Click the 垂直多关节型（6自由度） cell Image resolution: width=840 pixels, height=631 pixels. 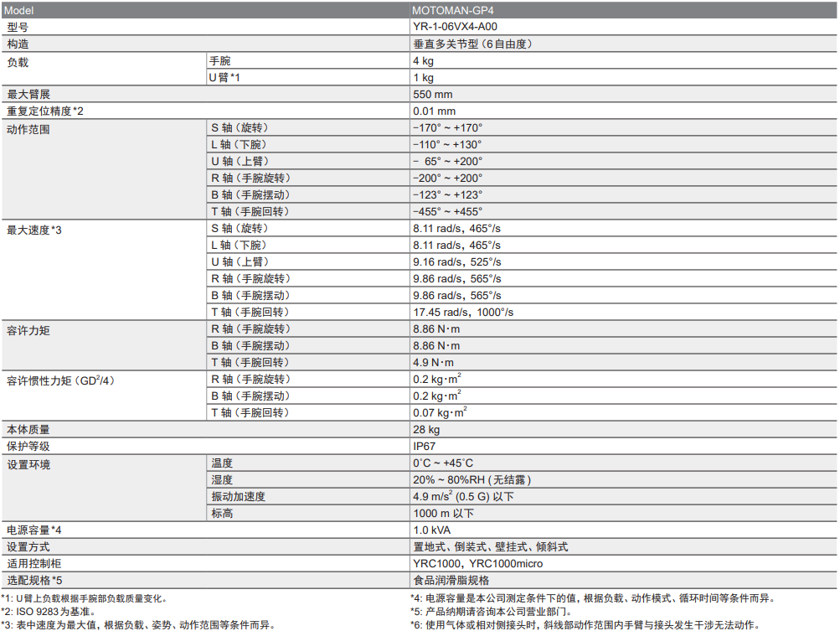[x=473, y=44]
